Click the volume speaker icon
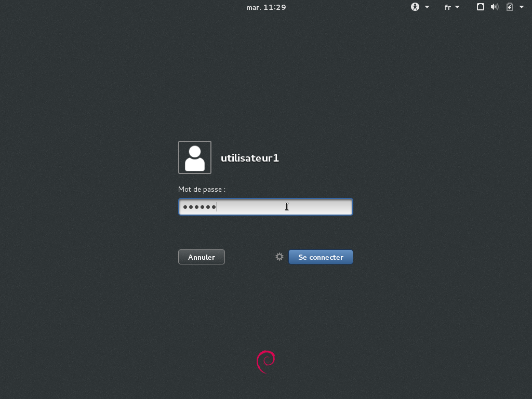Image resolution: width=532 pixels, height=399 pixels. [495, 7]
